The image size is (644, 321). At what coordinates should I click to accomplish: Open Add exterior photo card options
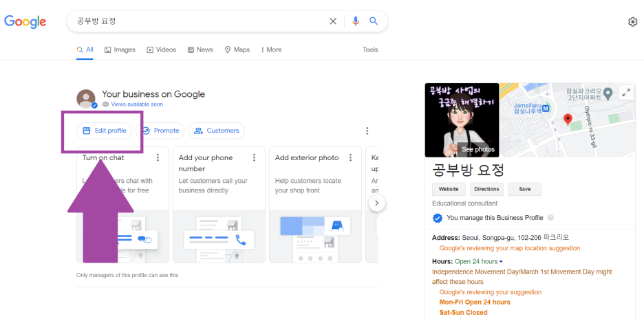(x=350, y=157)
